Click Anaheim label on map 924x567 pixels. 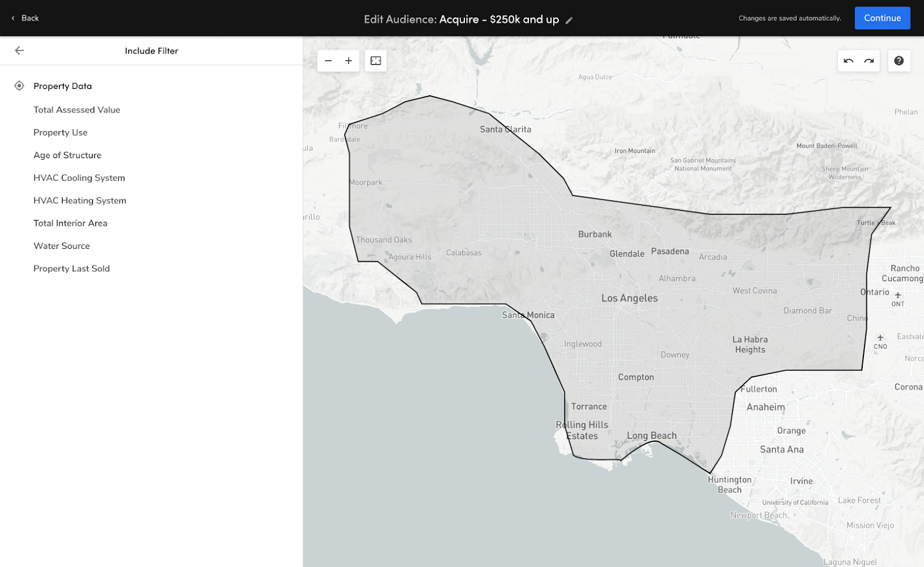click(766, 407)
